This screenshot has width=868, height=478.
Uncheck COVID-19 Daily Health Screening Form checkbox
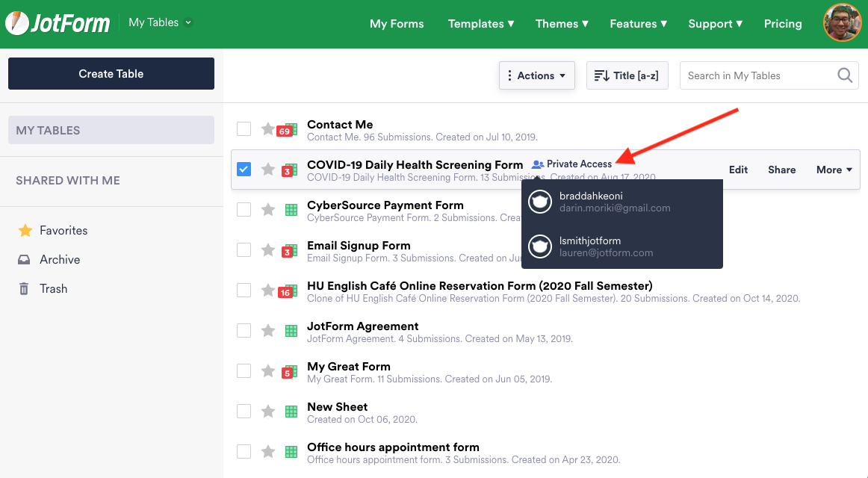[244, 170]
